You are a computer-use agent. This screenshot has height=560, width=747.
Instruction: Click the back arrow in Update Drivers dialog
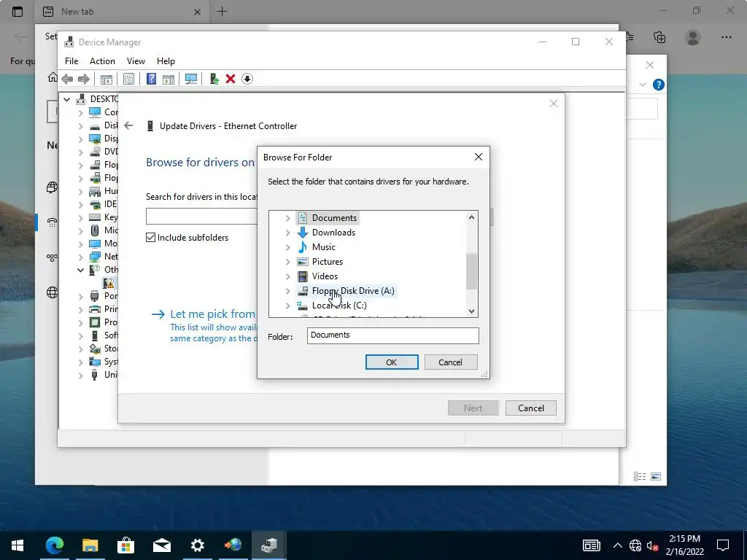click(x=128, y=125)
